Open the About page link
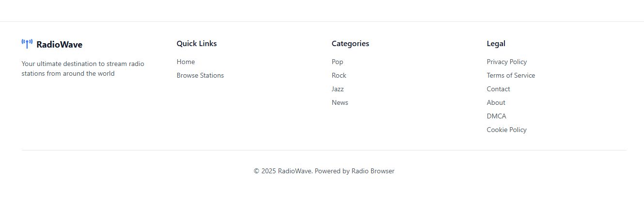Image resolution: width=644 pixels, height=199 pixels. pyautogui.click(x=496, y=102)
